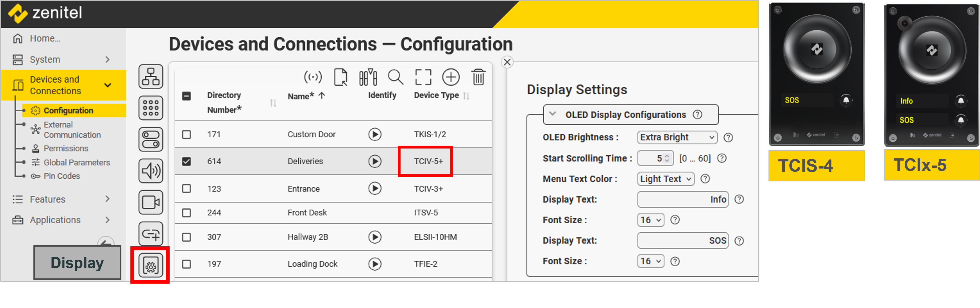980x308 pixels.
Task: Check the box for Loading Dock row
Action: click(186, 264)
